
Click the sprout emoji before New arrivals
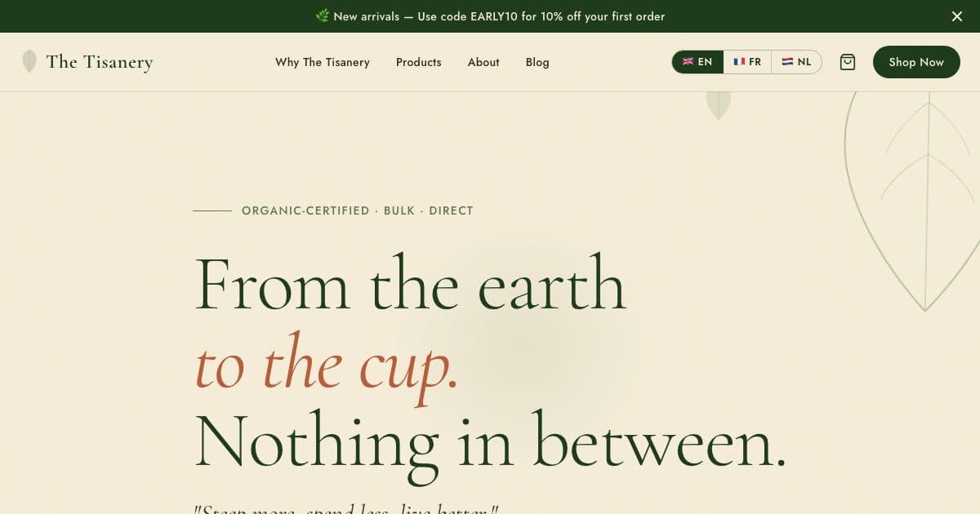(322, 16)
